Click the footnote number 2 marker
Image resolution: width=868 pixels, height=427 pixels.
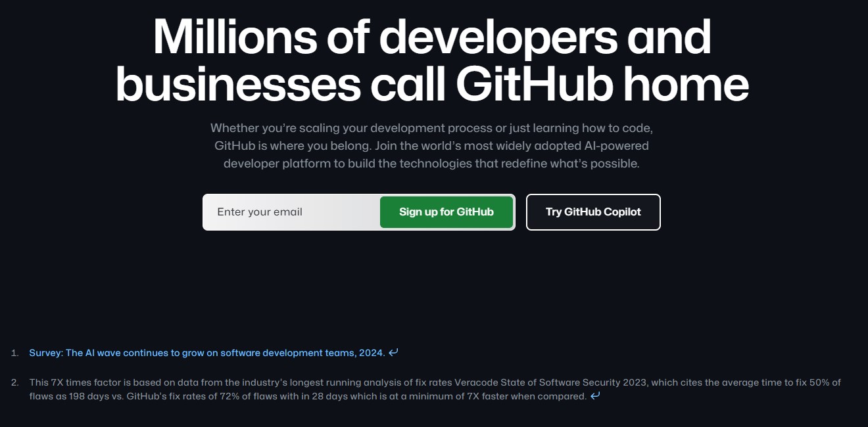(x=14, y=382)
